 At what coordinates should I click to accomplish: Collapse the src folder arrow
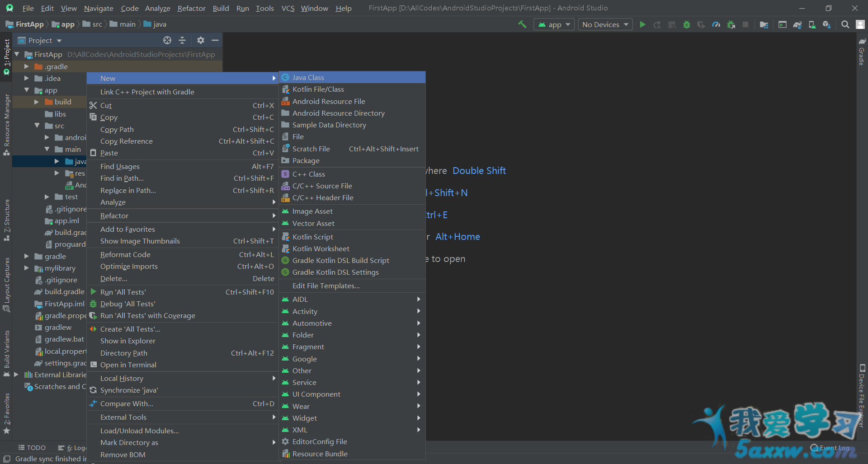click(37, 126)
